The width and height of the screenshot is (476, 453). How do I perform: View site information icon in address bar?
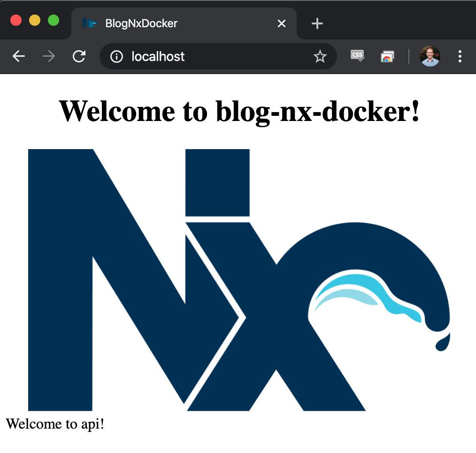[116, 56]
